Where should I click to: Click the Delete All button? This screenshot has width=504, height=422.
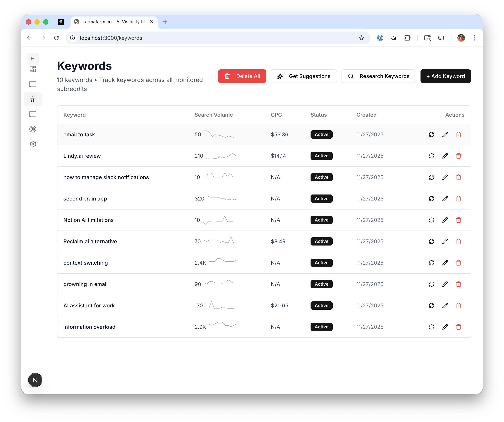click(x=242, y=76)
